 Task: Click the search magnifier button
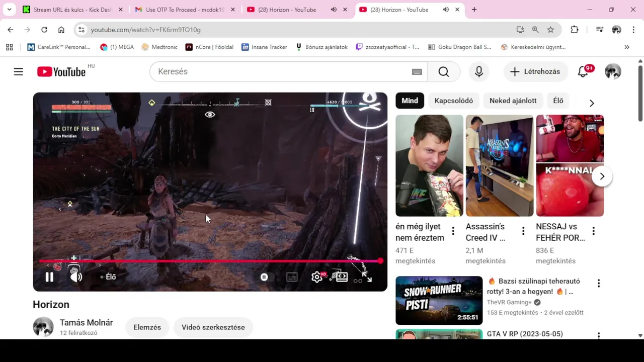[x=443, y=72]
